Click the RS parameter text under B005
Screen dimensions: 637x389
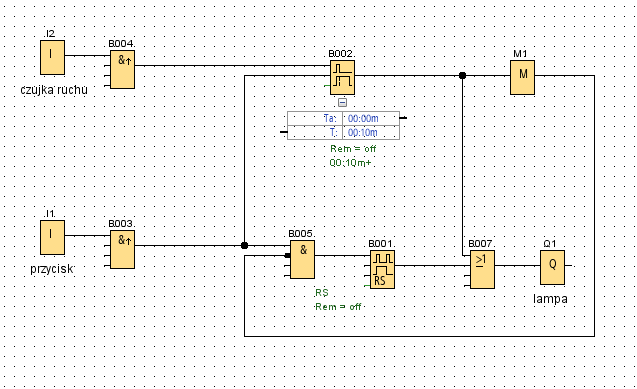click(x=322, y=293)
